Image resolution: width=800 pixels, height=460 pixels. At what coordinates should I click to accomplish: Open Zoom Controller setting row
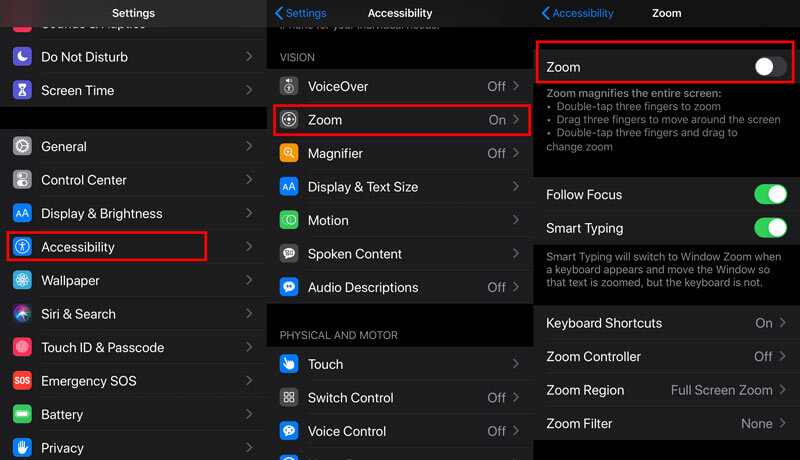tap(666, 356)
